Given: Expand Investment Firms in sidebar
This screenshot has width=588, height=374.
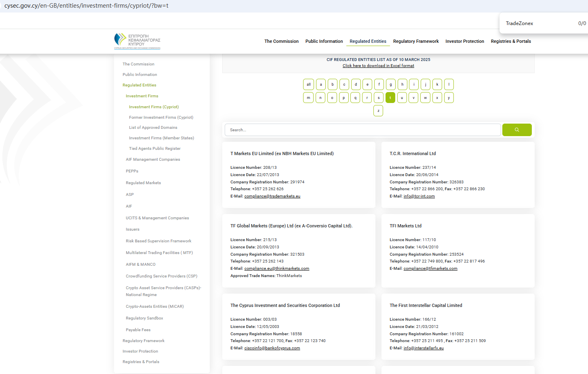Looking at the screenshot, I should [x=142, y=96].
